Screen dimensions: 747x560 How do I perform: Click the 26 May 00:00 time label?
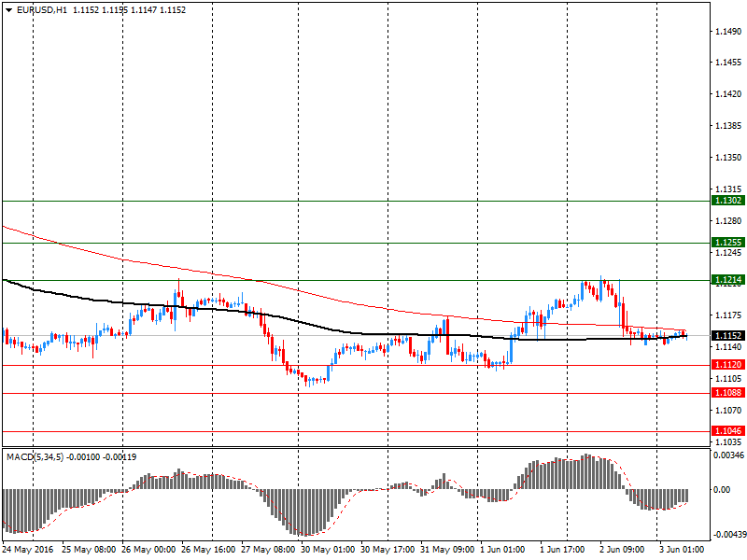click(148, 550)
